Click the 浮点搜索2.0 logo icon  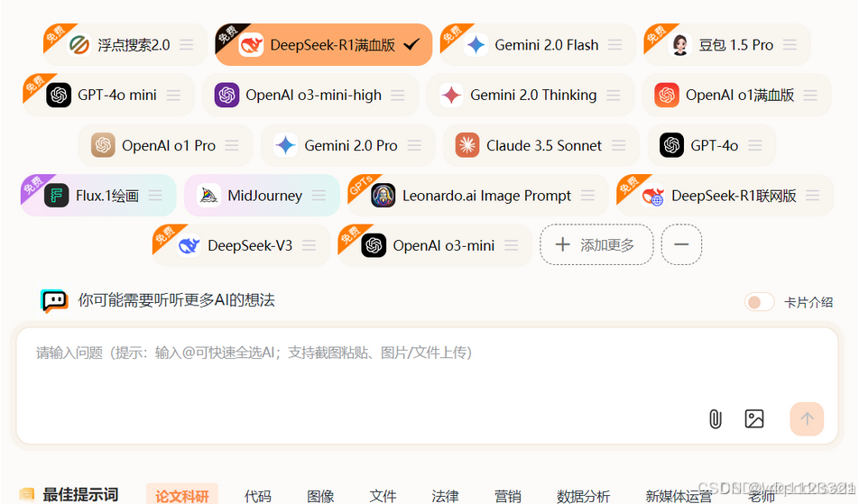click(x=79, y=45)
